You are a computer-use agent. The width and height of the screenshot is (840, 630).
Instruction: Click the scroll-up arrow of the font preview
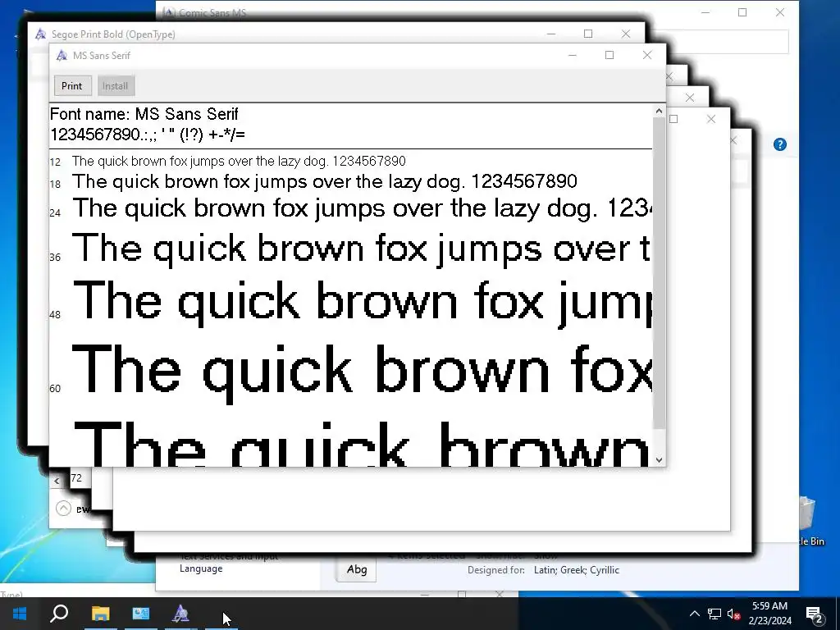click(659, 111)
